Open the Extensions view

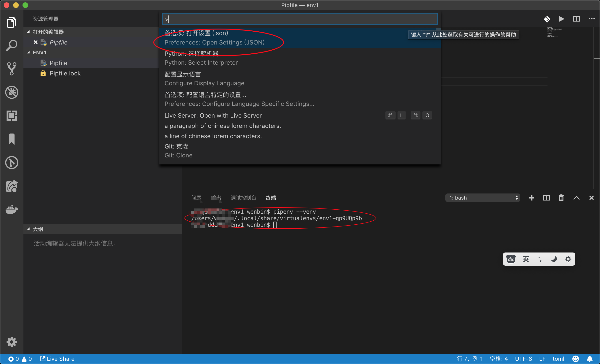[11, 116]
